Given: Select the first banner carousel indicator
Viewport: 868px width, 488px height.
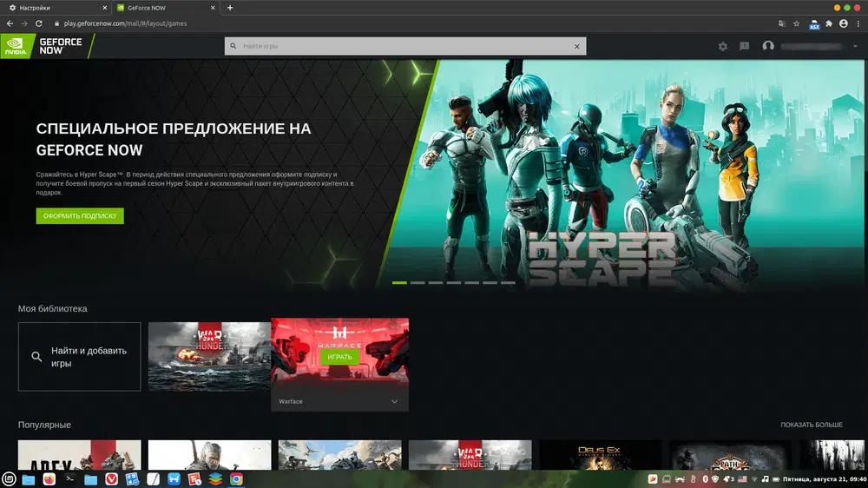Looking at the screenshot, I should [399, 283].
